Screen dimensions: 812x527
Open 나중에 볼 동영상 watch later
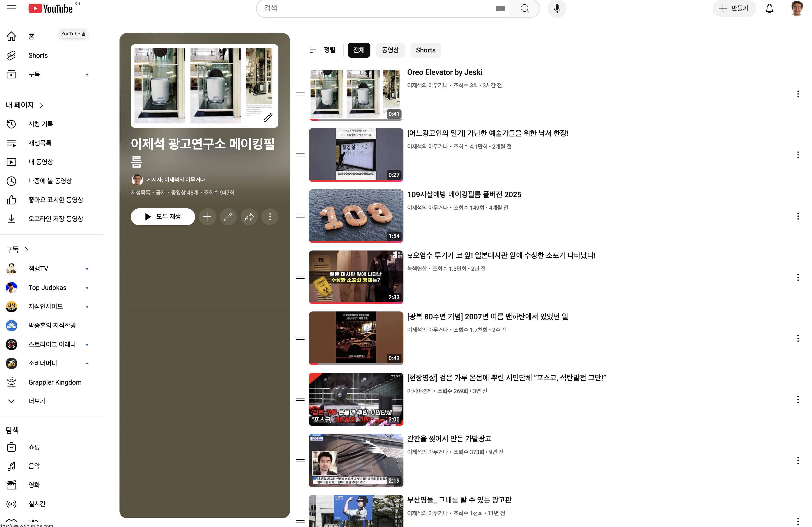(x=51, y=181)
